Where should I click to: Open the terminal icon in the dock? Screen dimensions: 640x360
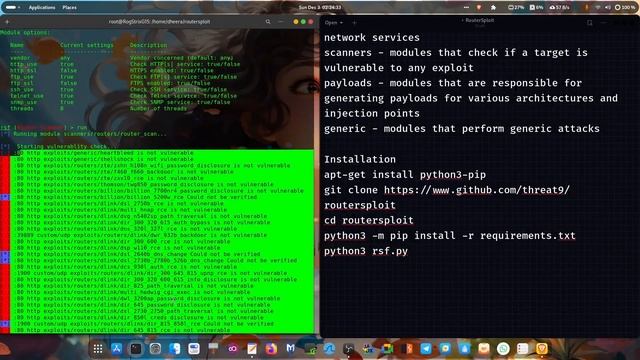click(x=136, y=349)
